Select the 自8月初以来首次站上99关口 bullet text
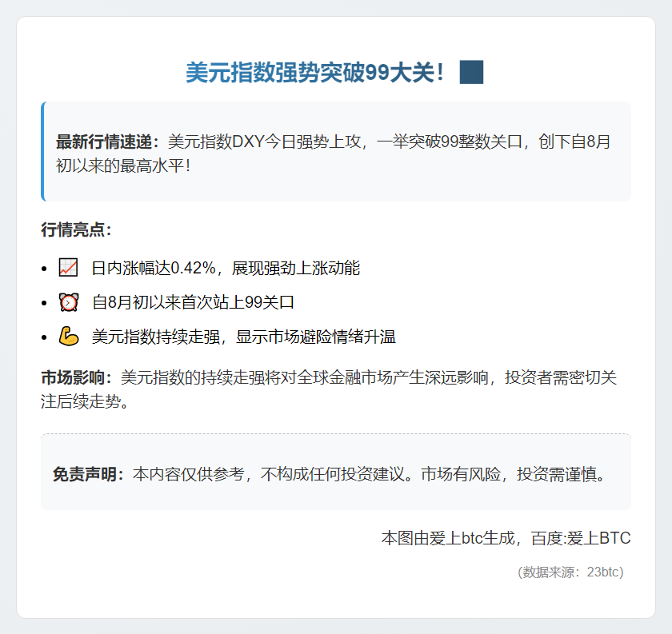672x634 pixels. coord(193,302)
